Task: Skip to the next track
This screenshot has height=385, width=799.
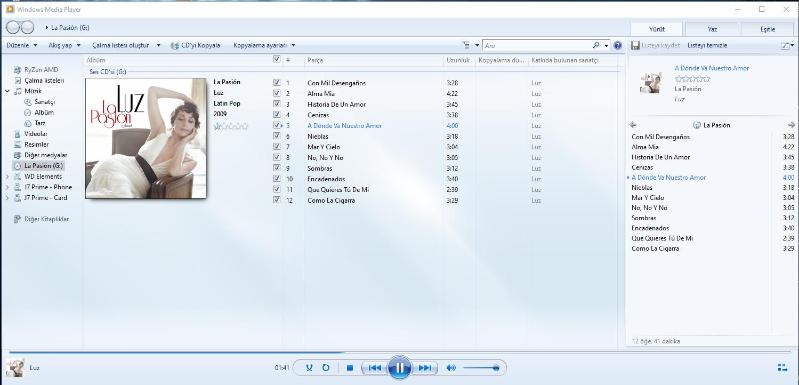Action: pos(424,368)
